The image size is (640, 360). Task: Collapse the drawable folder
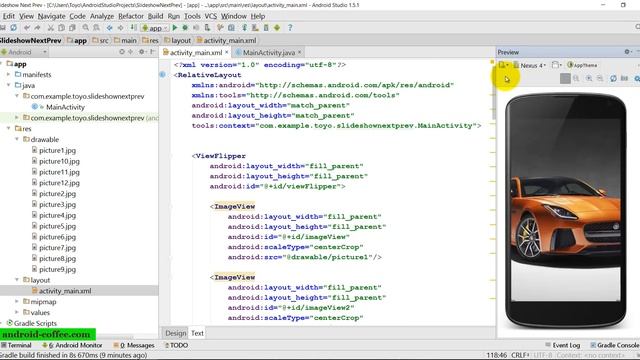17,139
